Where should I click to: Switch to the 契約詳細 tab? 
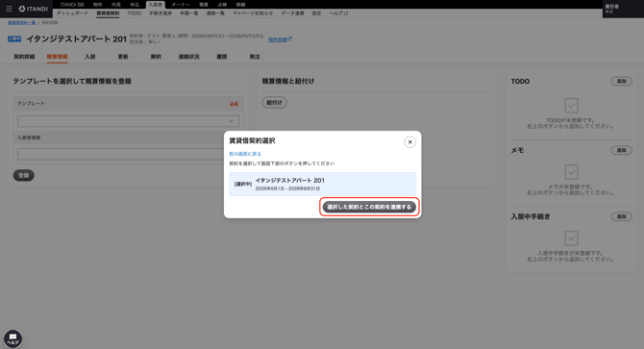point(24,57)
